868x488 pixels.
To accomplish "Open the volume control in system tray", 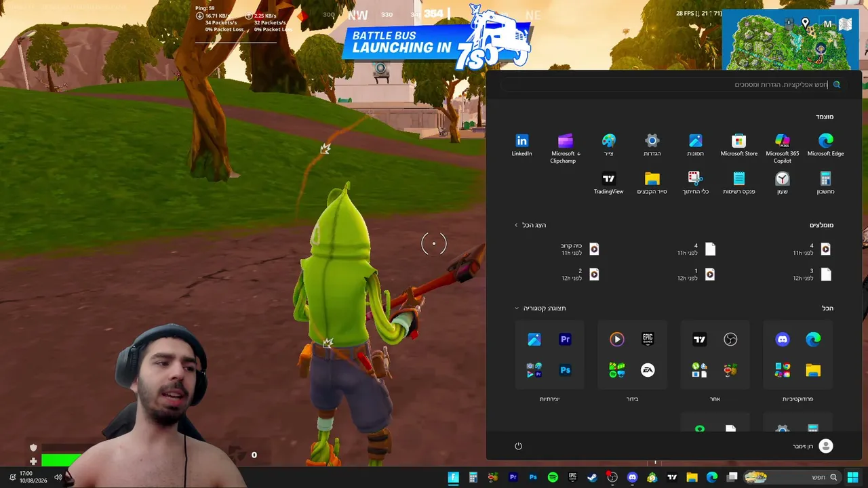I will tap(58, 477).
